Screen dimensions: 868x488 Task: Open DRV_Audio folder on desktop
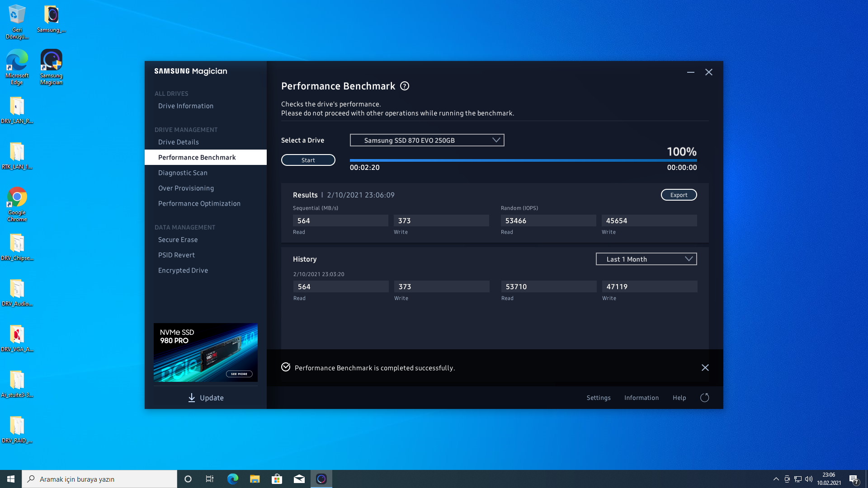click(17, 292)
